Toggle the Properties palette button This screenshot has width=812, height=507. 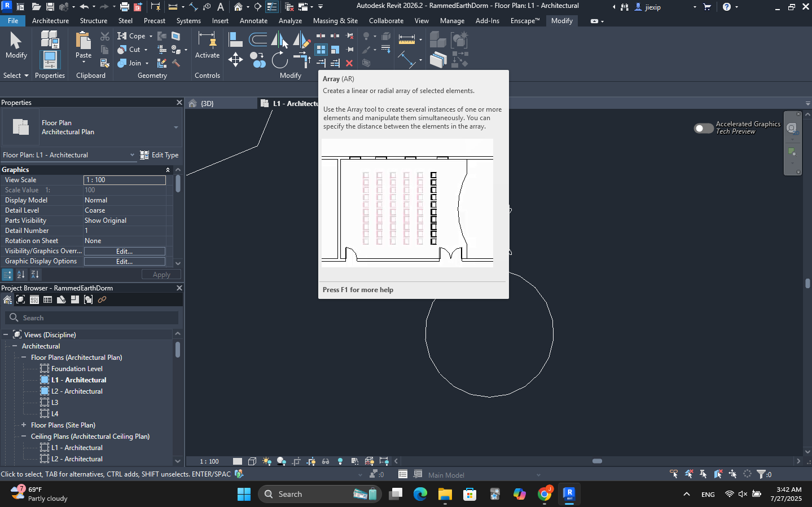50,60
